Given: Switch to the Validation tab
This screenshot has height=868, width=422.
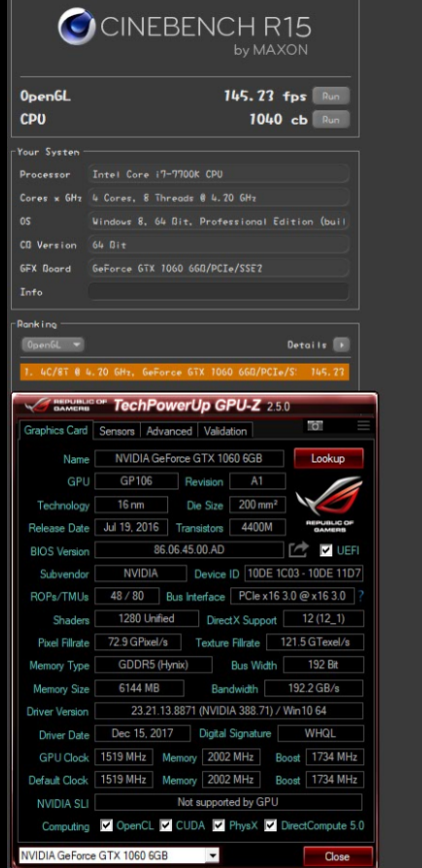Looking at the screenshot, I should (225, 431).
